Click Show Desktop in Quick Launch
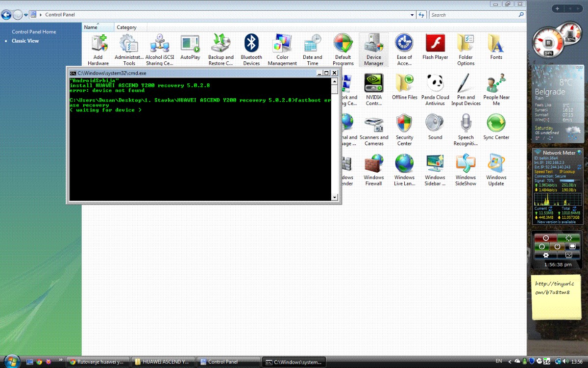Screen dimensions: 588x368 point(30,362)
